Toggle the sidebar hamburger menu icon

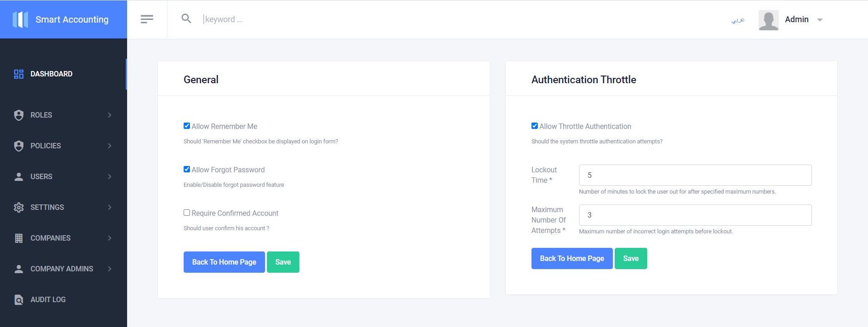(x=147, y=19)
